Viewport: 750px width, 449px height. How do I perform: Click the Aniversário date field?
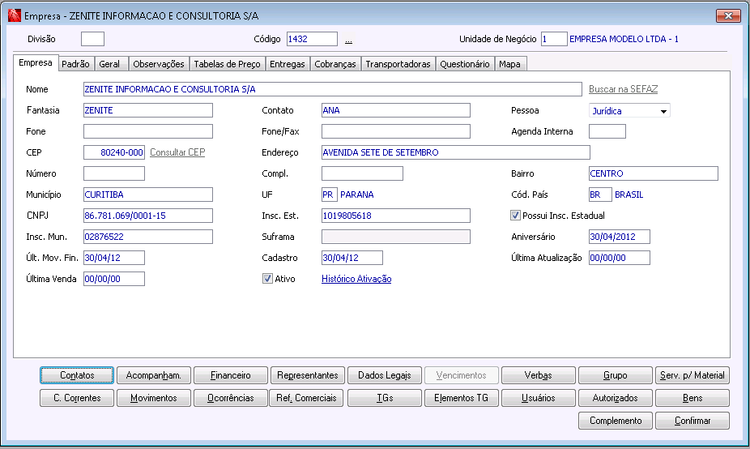point(619,237)
